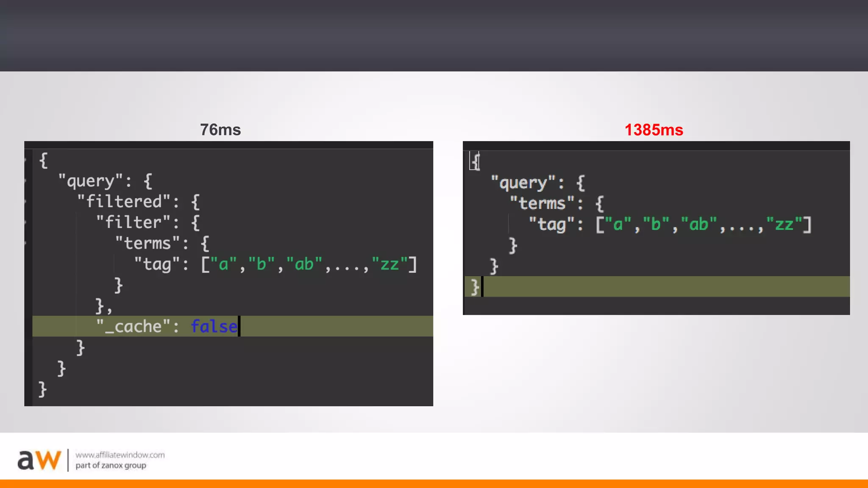The height and width of the screenshot is (488, 868).
Task: Click the "ab" string in the left editor
Action: point(304,264)
